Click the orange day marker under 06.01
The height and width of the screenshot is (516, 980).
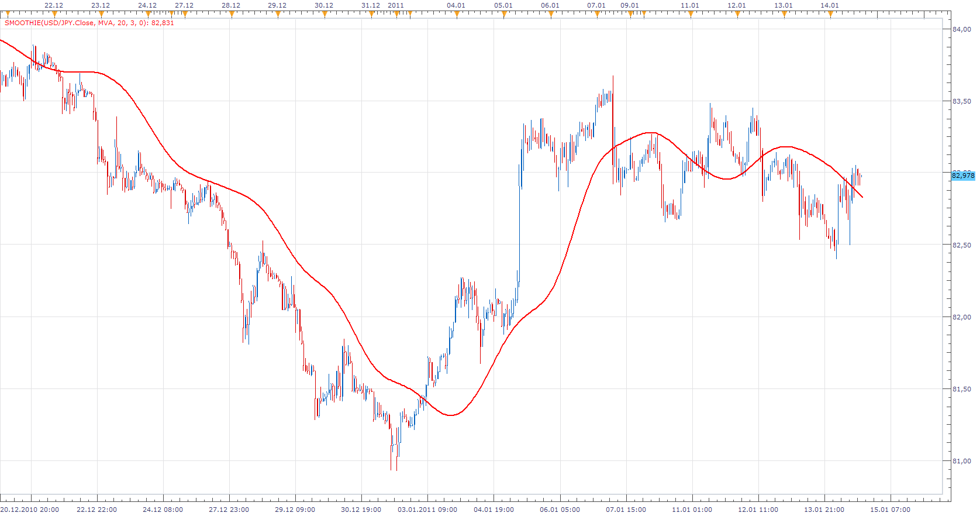click(x=550, y=15)
